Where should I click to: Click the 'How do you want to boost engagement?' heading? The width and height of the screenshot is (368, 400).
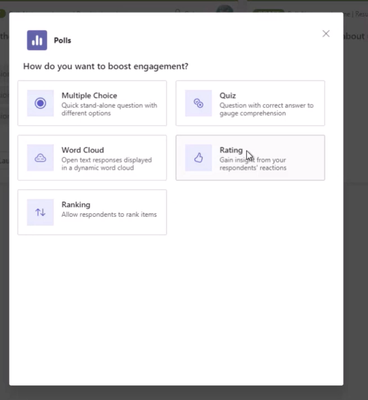click(x=106, y=66)
